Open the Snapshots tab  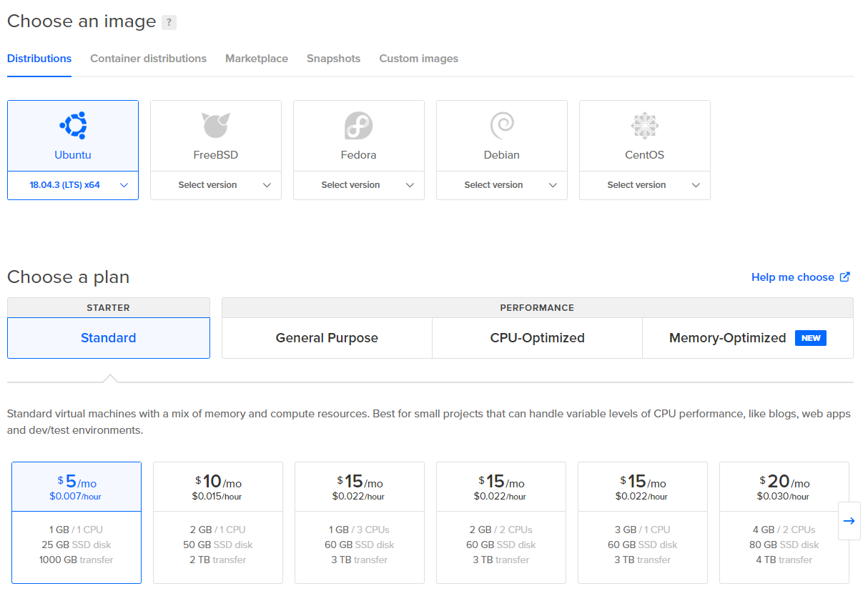(x=333, y=59)
